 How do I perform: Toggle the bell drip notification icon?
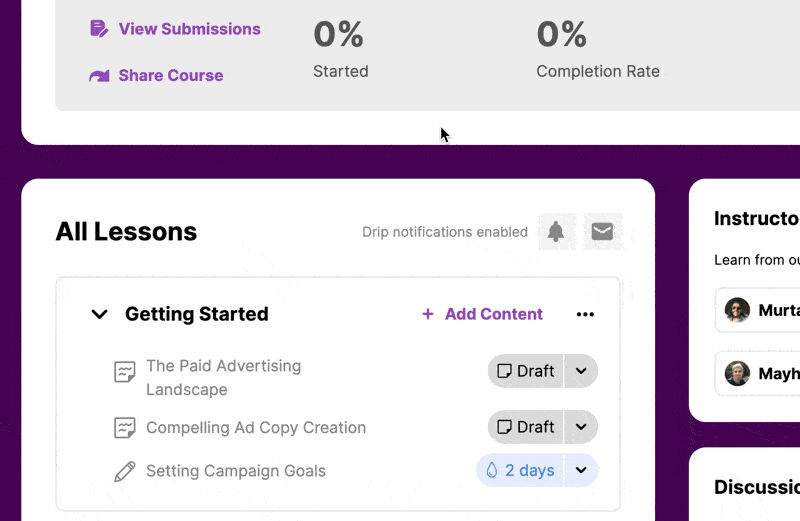[556, 232]
